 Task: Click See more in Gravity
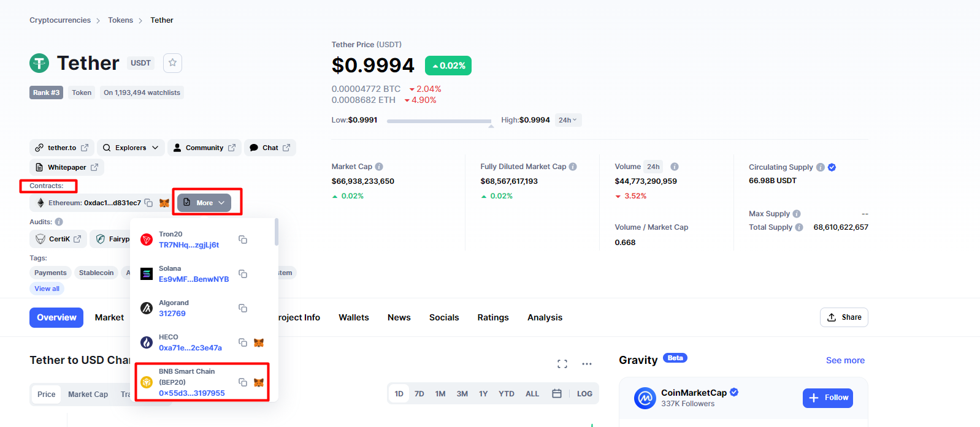[x=845, y=360]
